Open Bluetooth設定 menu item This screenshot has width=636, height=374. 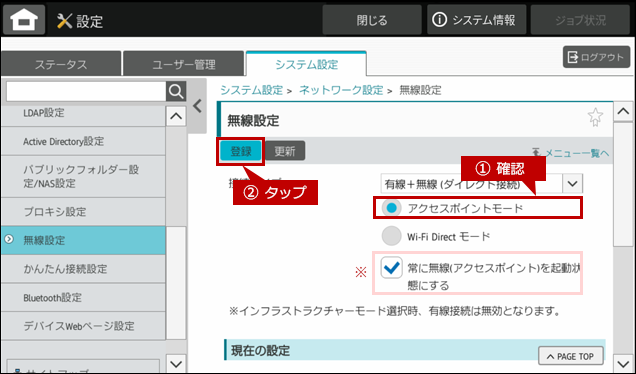[83, 297]
